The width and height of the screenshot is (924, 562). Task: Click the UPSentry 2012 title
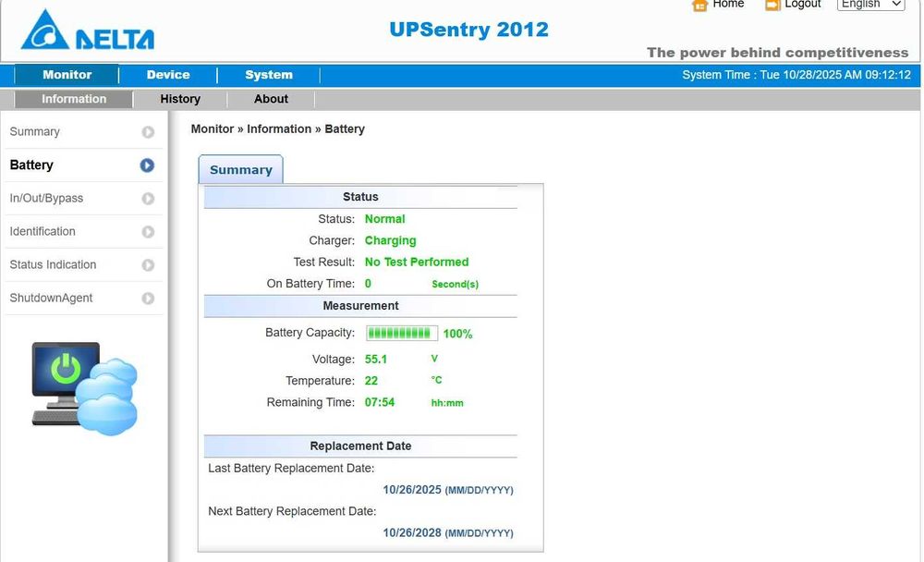[469, 30]
